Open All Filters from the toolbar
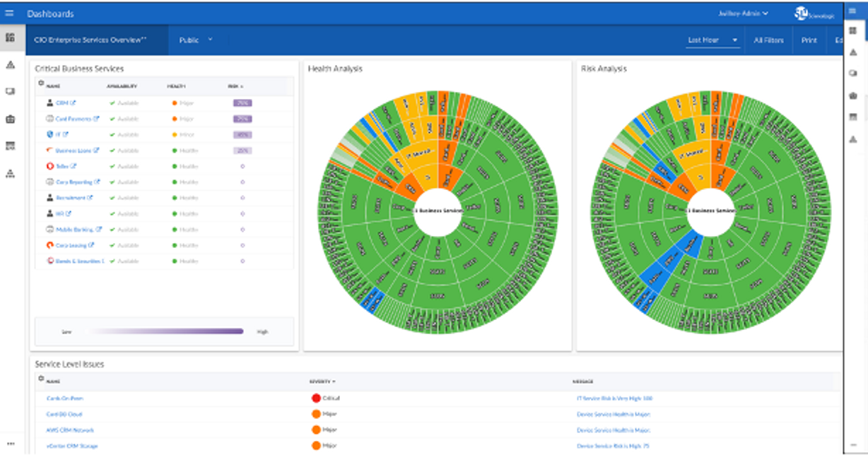 pos(768,40)
